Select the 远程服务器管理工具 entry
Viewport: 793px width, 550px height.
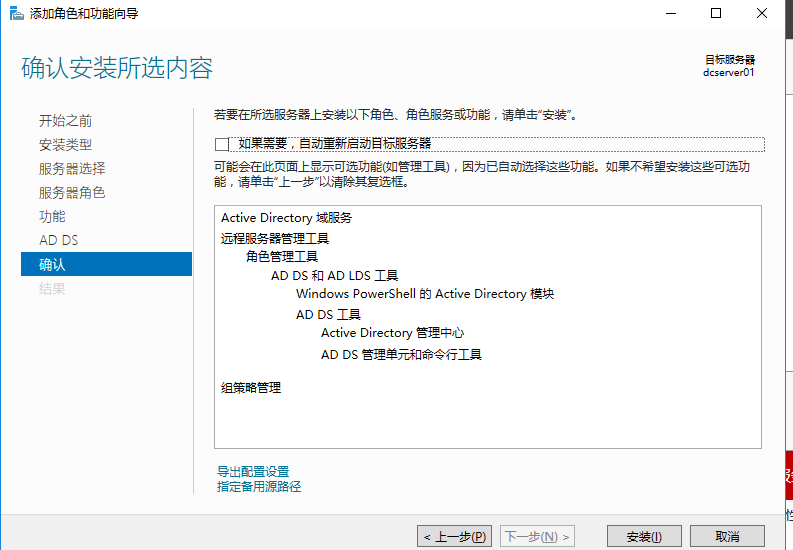pos(275,238)
